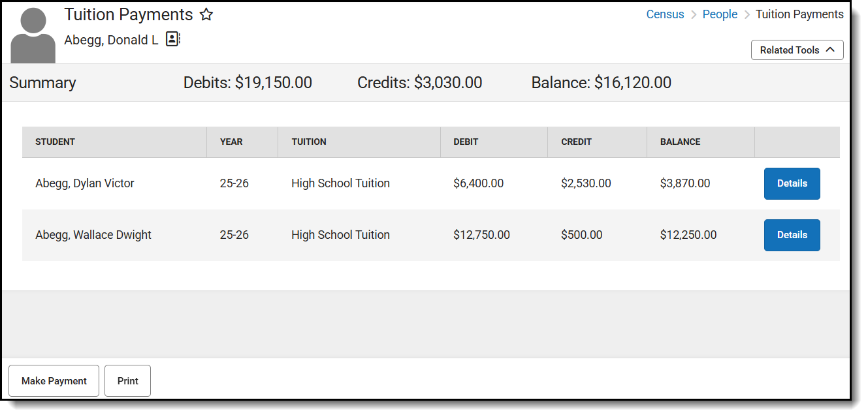Viewport: 868px width, 417px height.
Task: Click the Related Tools chevron arrow
Action: click(x=830, y=50)
